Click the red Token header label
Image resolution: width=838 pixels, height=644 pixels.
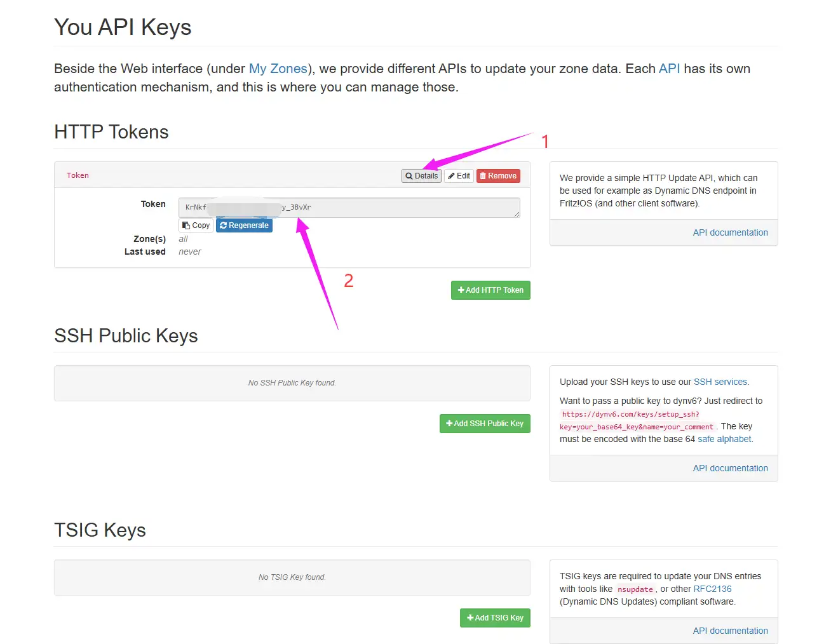tap(78, 175)
